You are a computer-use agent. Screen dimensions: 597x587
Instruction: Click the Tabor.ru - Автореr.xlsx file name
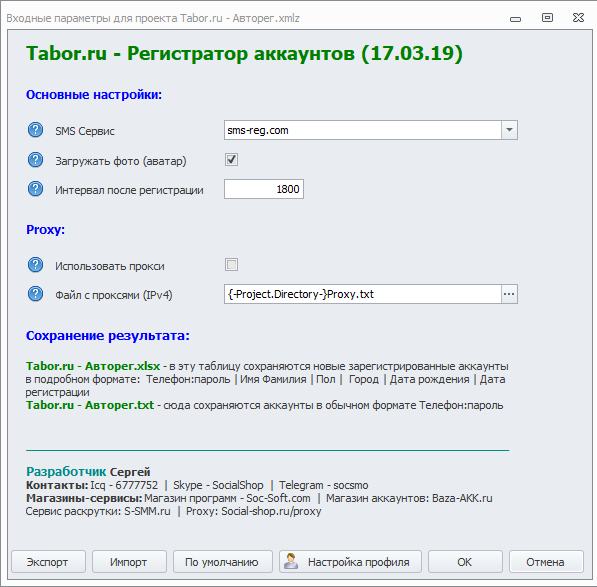(93, 366)
